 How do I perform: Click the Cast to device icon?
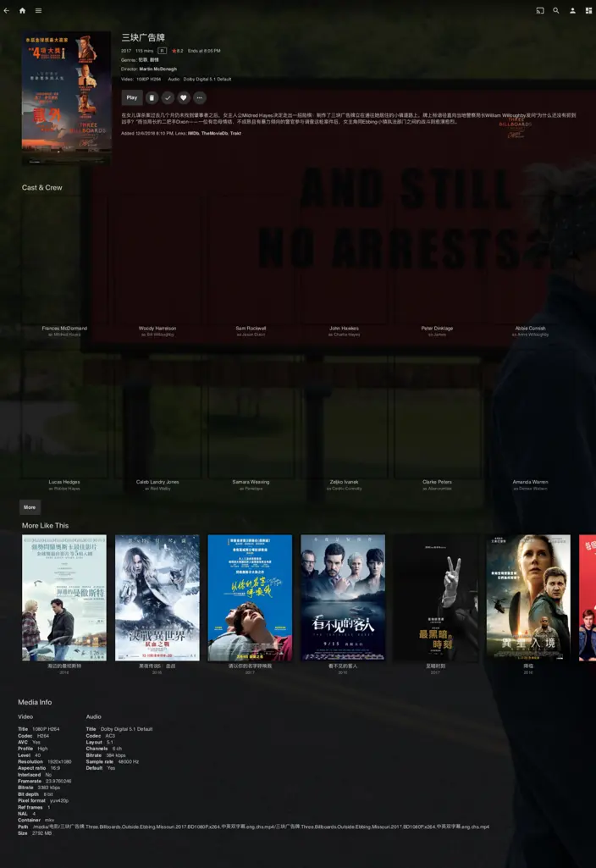pyautogui.click(x=540, y=11)
